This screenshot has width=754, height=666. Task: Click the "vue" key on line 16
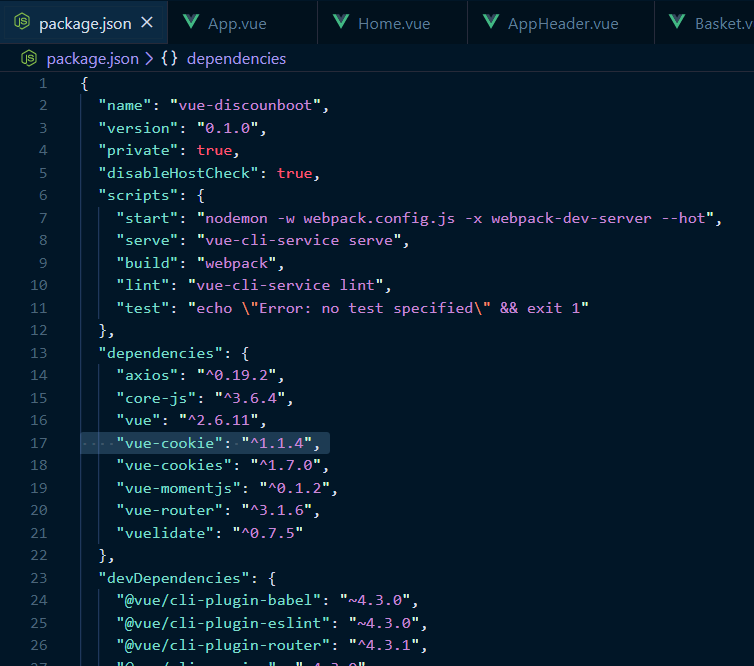(x=138, y=420)
